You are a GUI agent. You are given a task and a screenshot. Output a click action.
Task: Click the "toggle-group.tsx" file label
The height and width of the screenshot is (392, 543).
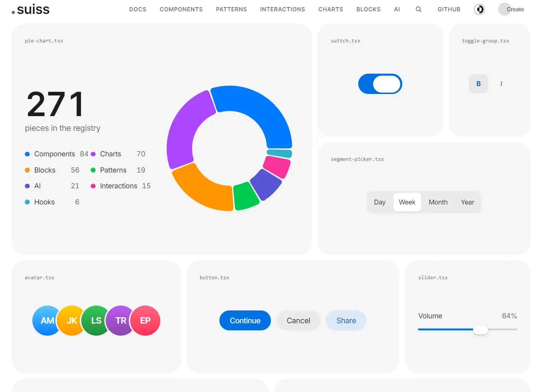(485, 41)
